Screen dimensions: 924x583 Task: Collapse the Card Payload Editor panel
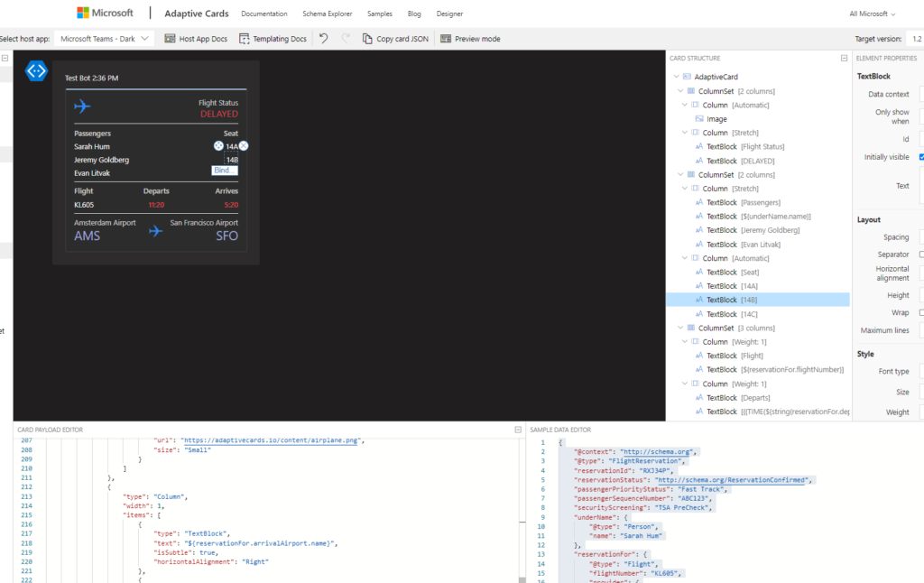pos(518,430)
